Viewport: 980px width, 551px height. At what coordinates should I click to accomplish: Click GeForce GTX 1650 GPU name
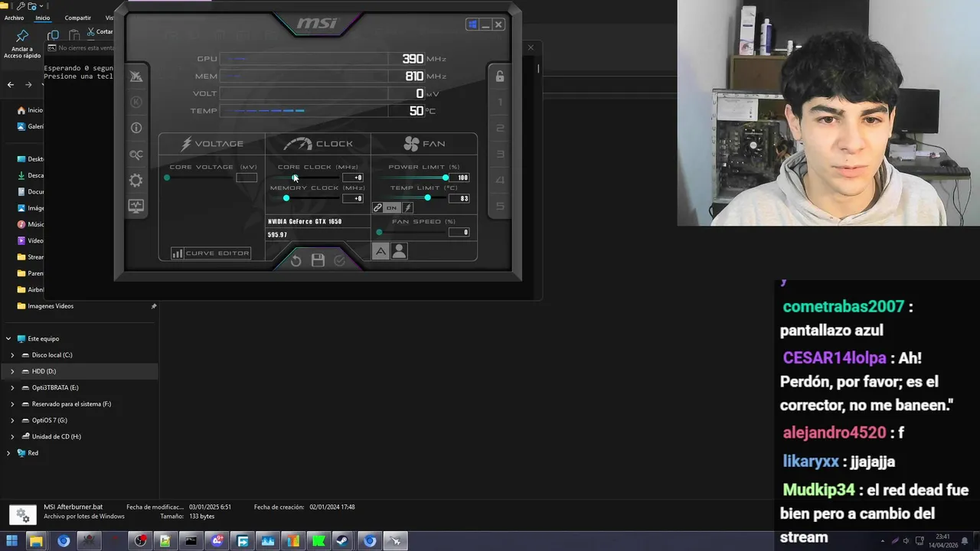pos(305,221)
